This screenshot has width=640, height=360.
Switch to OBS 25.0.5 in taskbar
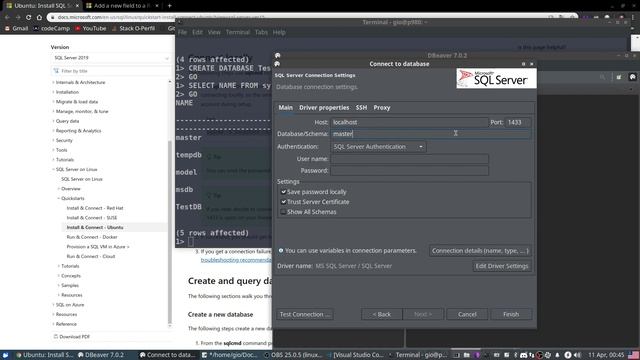[x=293, y=355]
